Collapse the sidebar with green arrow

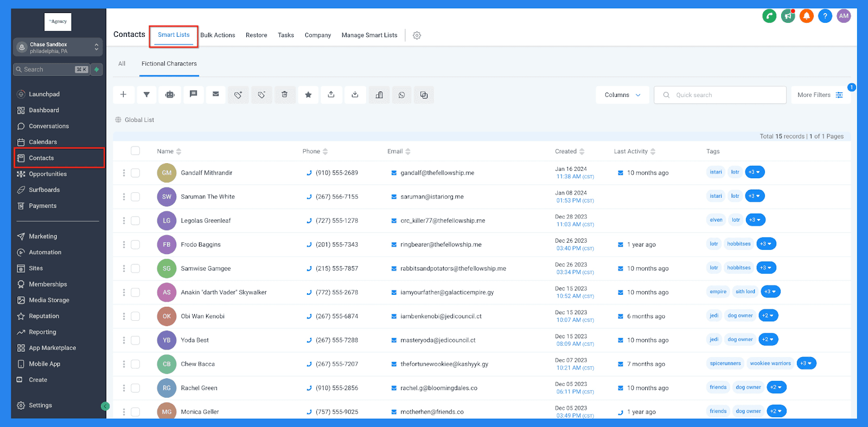[105, 406]
